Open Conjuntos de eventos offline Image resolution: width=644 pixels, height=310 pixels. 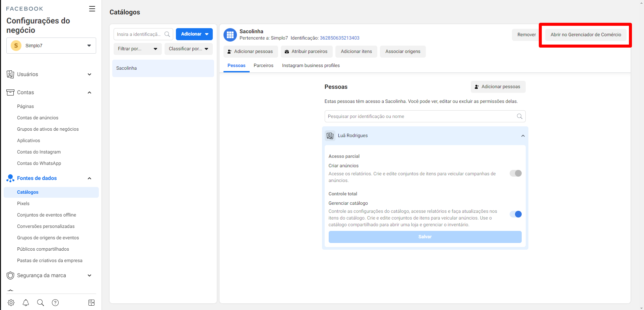pos(47,215)
